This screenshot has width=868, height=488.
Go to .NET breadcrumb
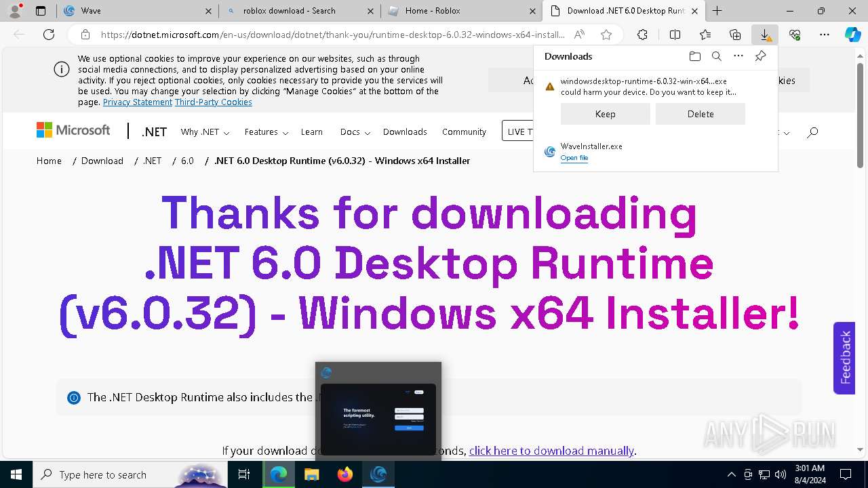point(152,161)
